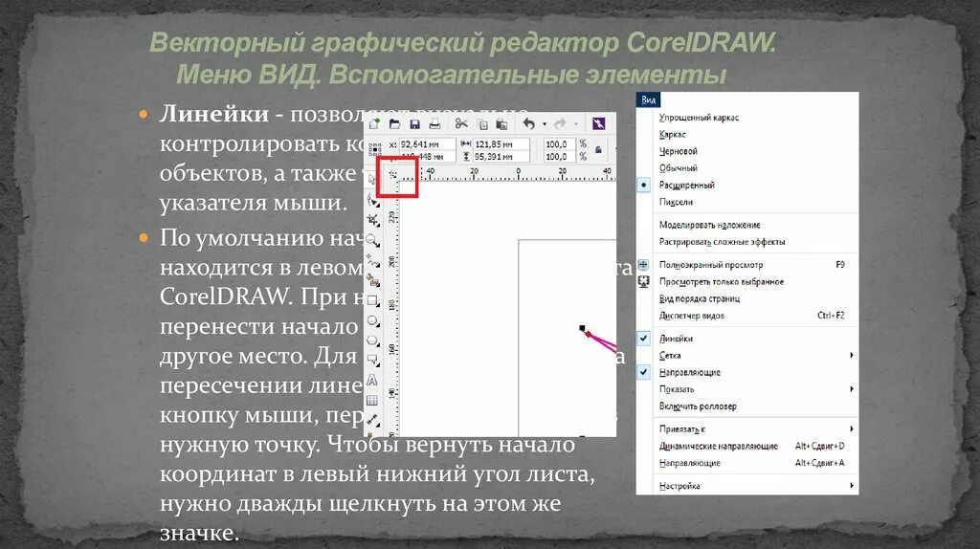Select the Polygon tool
The width and height of the screenshot is (980, 549).
(373, 341)
